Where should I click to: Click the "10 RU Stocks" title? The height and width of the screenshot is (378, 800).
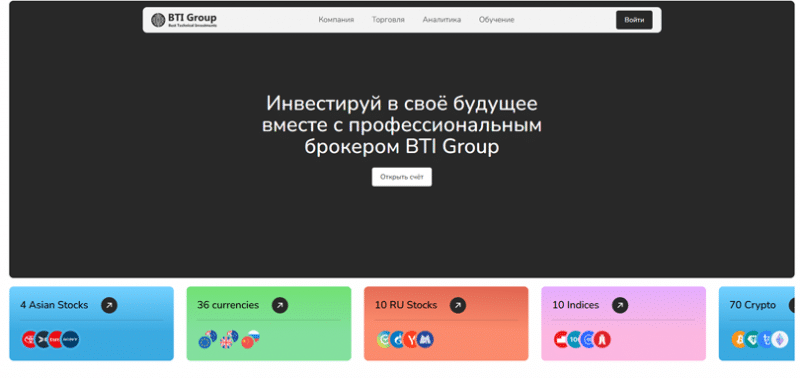point(406,305)
